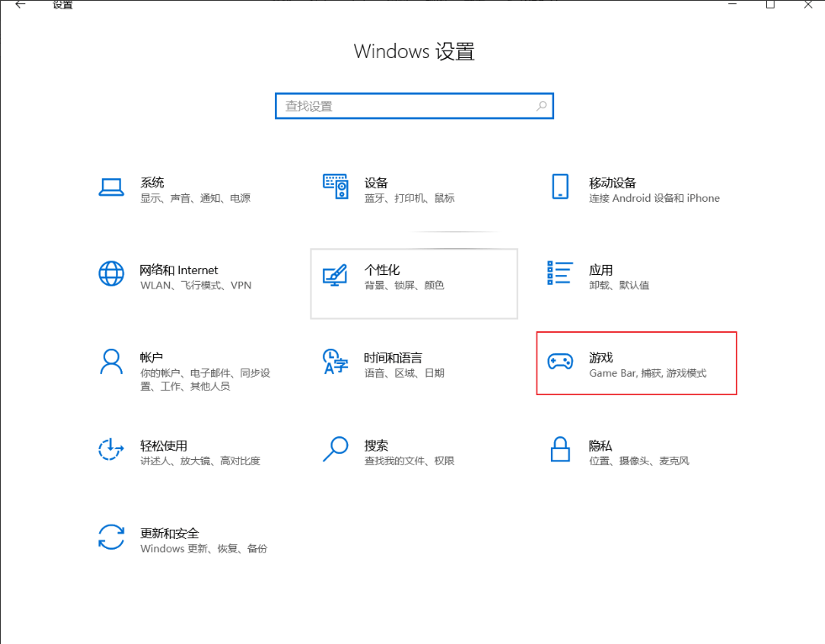Open the 系统 settings title

152,182
